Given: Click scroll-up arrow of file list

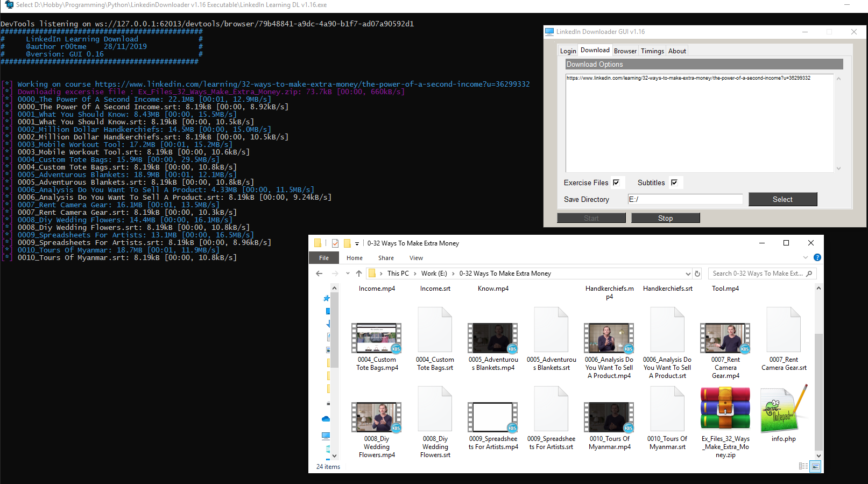Looking at the screenshot, I should pyautogui.click(x=818, y=288).
